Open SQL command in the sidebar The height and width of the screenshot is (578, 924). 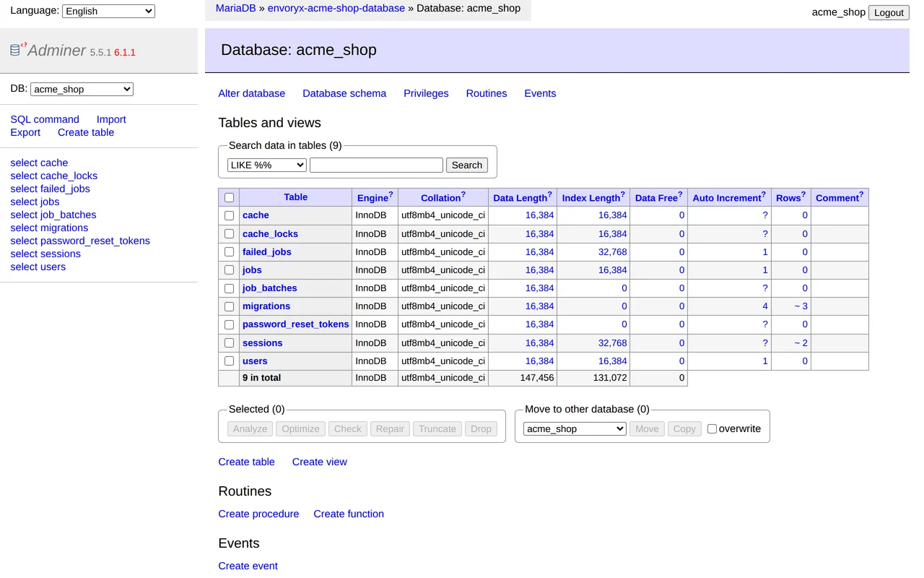point(45,119)
